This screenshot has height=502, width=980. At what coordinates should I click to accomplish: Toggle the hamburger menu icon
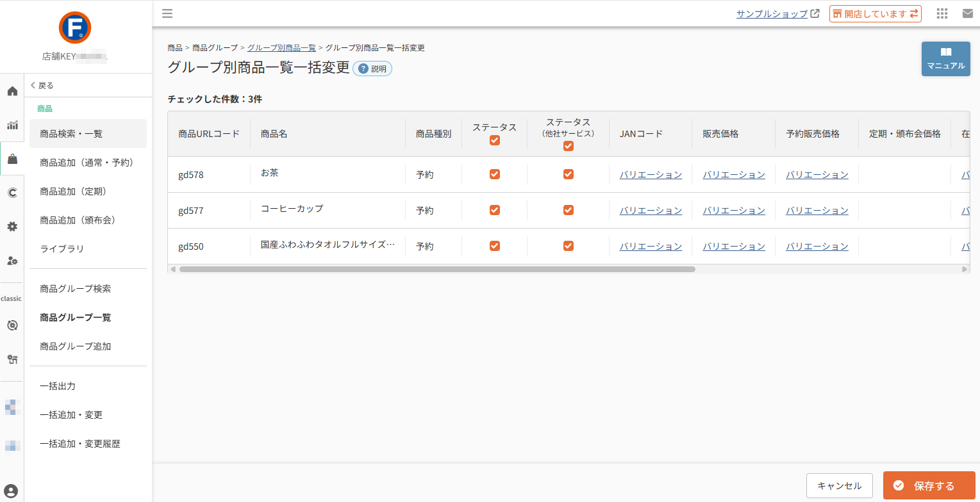click(167, 13)
